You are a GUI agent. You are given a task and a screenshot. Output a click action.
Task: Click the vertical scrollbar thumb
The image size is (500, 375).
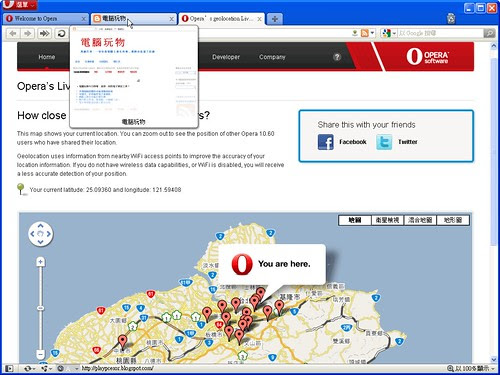point(494,152)
